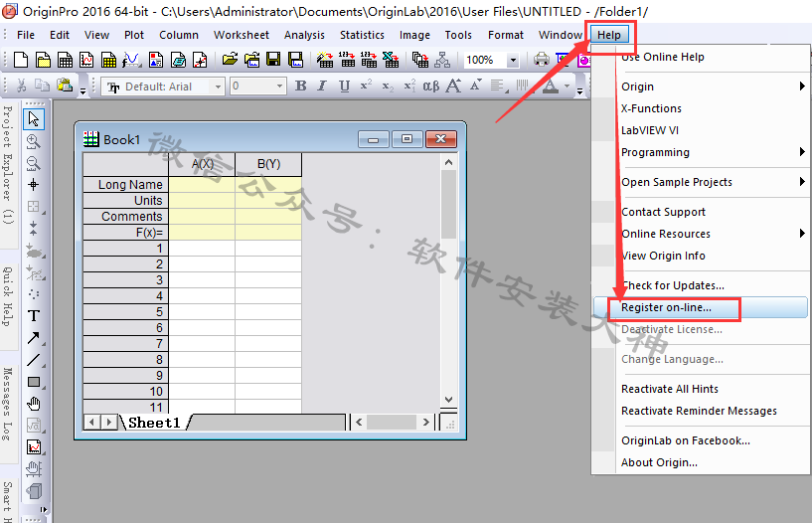812x523 pixels.
Task: Click the New Folder toolbar icon
Action: [x=43, y=60]
